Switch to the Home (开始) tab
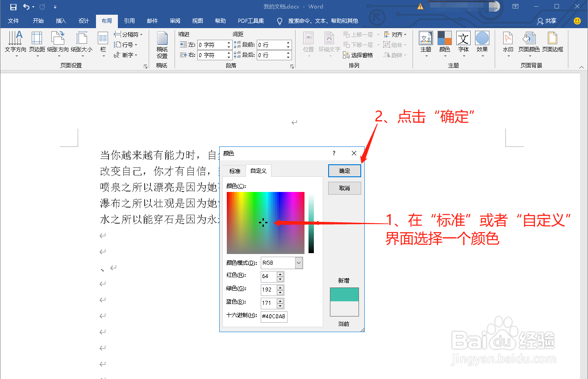The width and height of the screenshot is (588, 379). [x=38, y=21]
